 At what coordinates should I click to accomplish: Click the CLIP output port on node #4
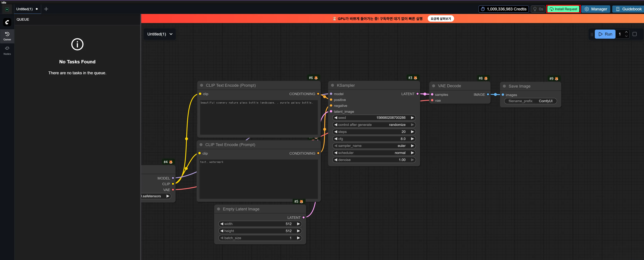173,184
